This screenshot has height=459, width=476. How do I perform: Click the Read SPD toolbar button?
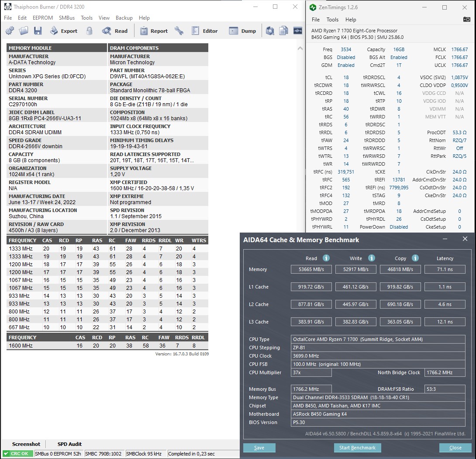click(115, 31)
